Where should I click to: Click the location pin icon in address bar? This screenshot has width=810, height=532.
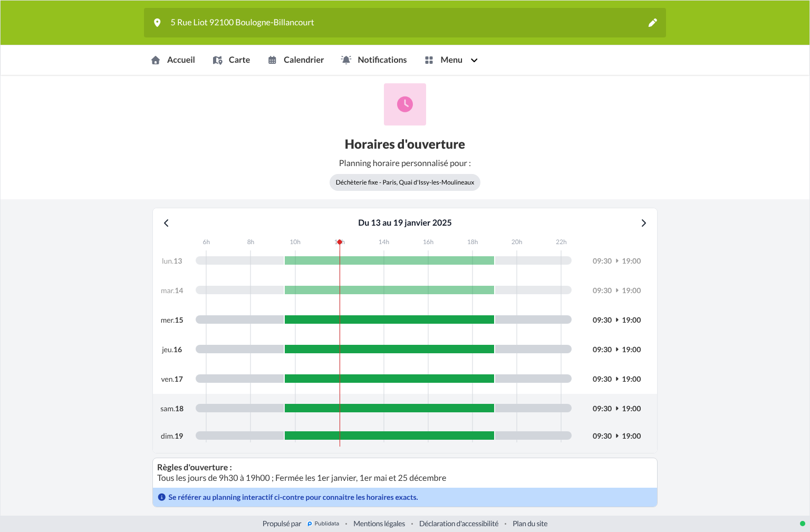[157, 23]
